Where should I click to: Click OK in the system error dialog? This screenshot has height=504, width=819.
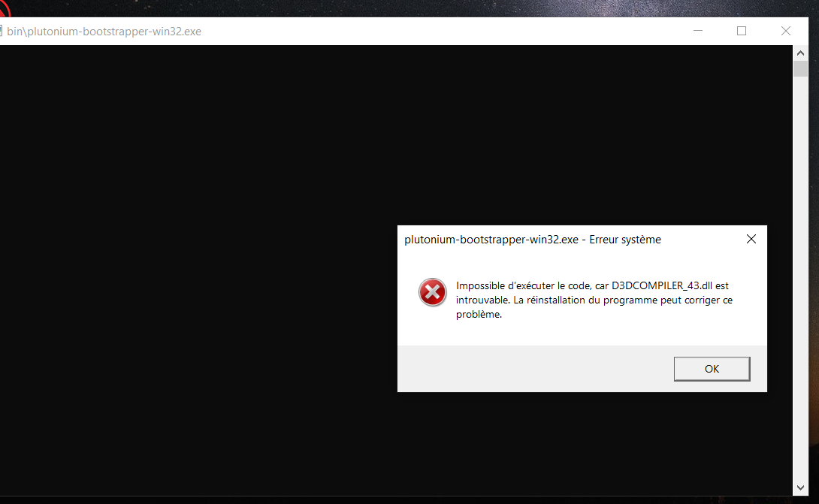pos(712,369)
